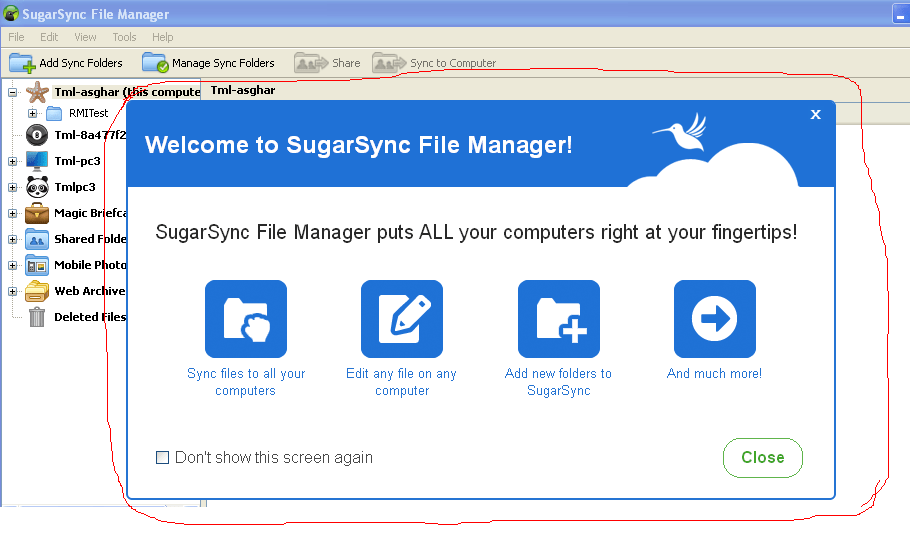
Task: Open the File menu
Action: click(x=16, y=37)
